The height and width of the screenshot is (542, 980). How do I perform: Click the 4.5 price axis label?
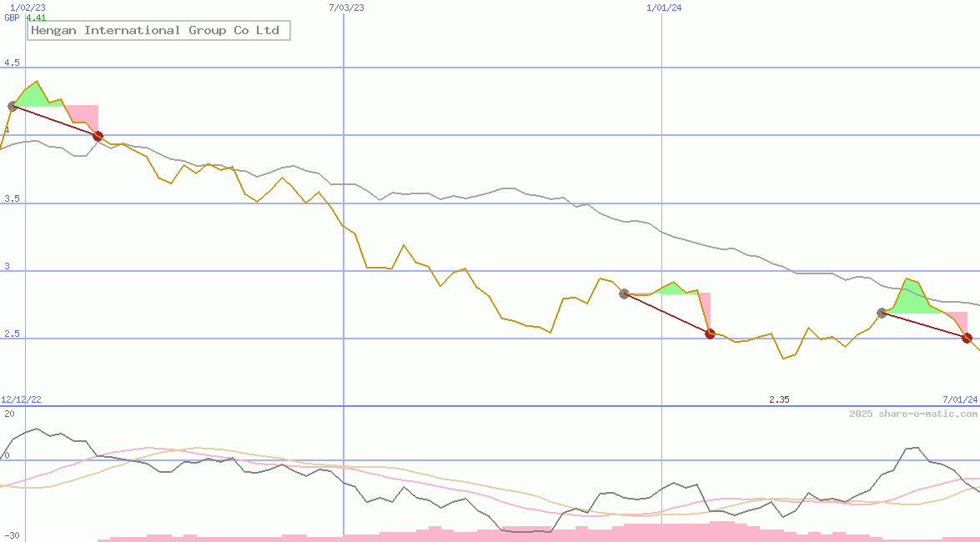point(12,63)
